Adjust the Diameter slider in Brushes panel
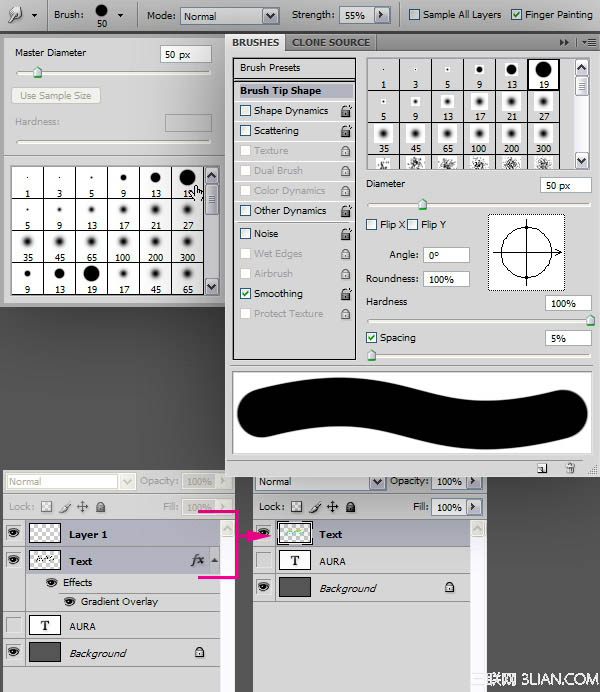This screenshot has height=692, width=600. pyautogui.click(x=422, y=204)
